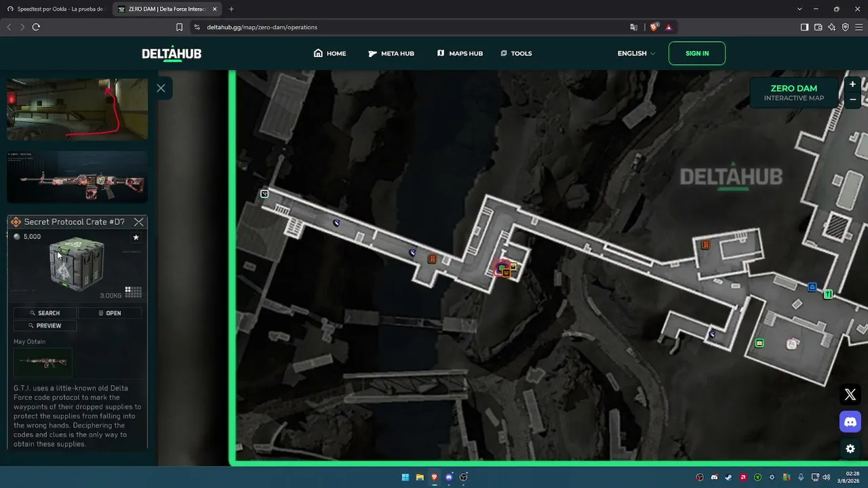The width and height of the screenshot is (868, 488).
Task: Zoom out of the Zero Dam map
Action: (852, 100)
